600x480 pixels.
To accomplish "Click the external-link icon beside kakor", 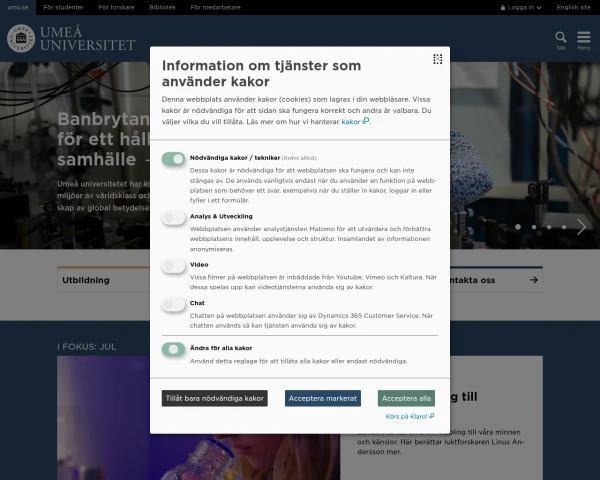I will 366,121.
